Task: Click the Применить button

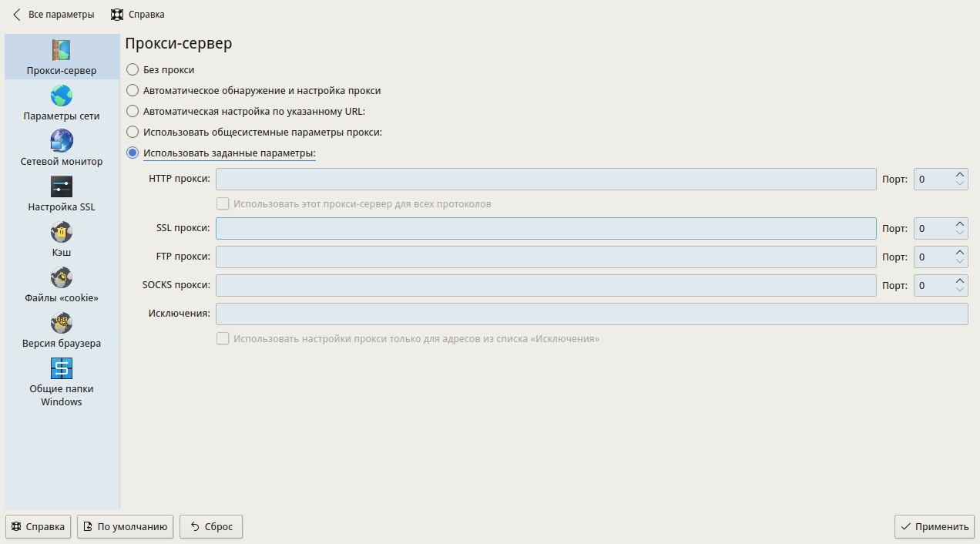Action: pos(935,527)
